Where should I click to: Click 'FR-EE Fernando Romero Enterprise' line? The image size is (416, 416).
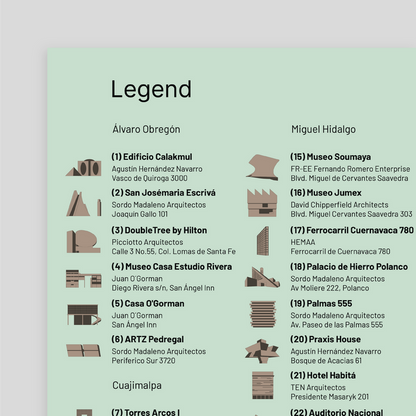click(350, 169)
